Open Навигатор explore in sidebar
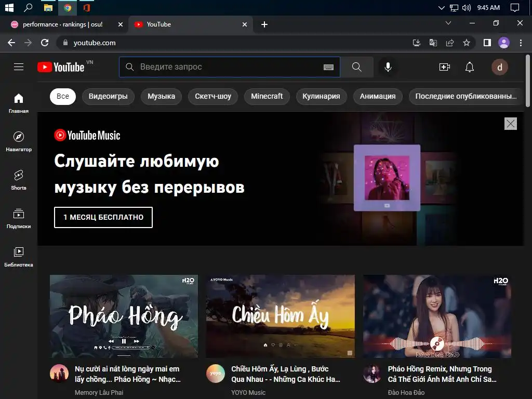532x399 pixels. (19, 141)
